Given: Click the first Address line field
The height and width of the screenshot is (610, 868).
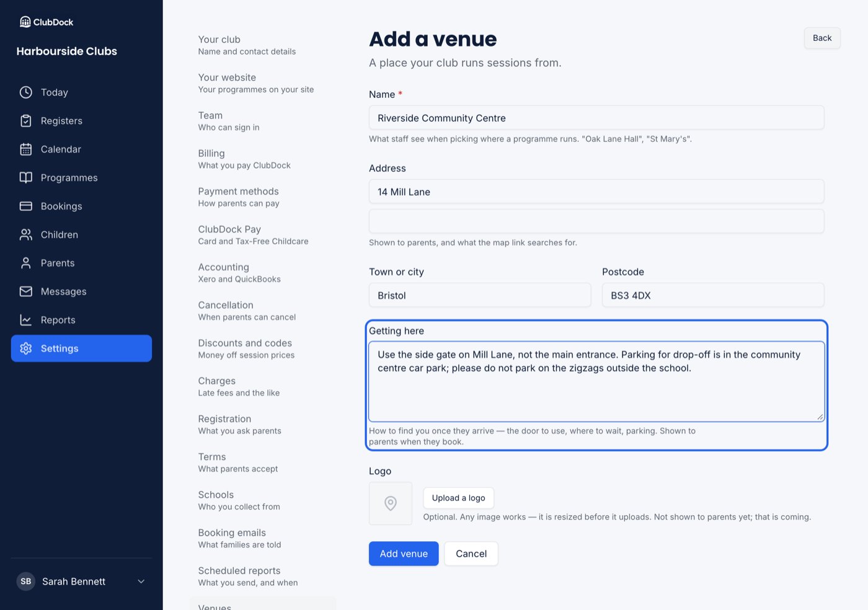Looking at the screenshot, I should click(596, 192).
